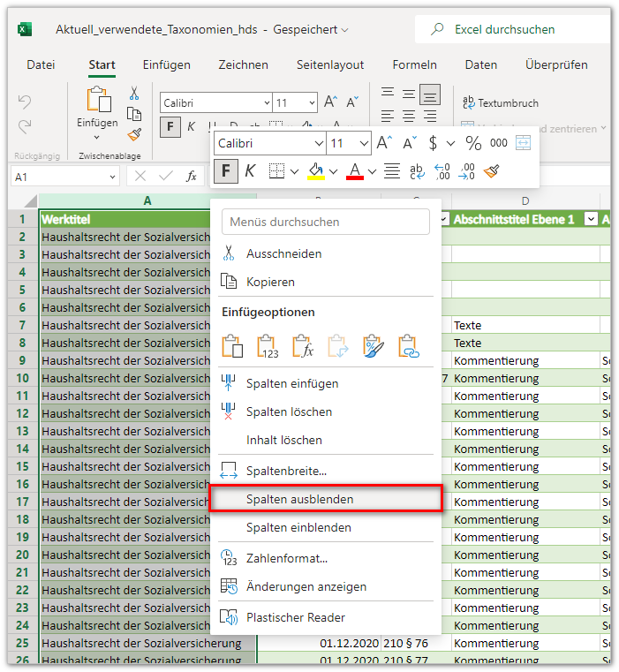619x672 pixels.
Task: Click the percent style icon in the mini toolbar
Action: 473,143
